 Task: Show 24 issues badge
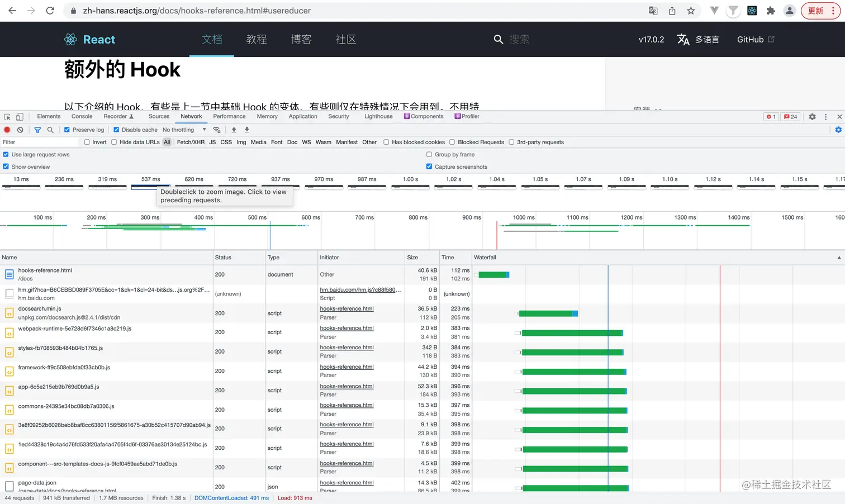(x=791, y=117)
